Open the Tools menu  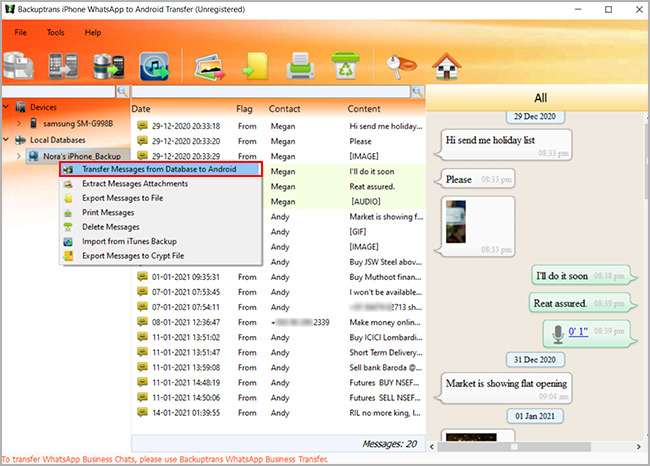click(x=55, y=32)
